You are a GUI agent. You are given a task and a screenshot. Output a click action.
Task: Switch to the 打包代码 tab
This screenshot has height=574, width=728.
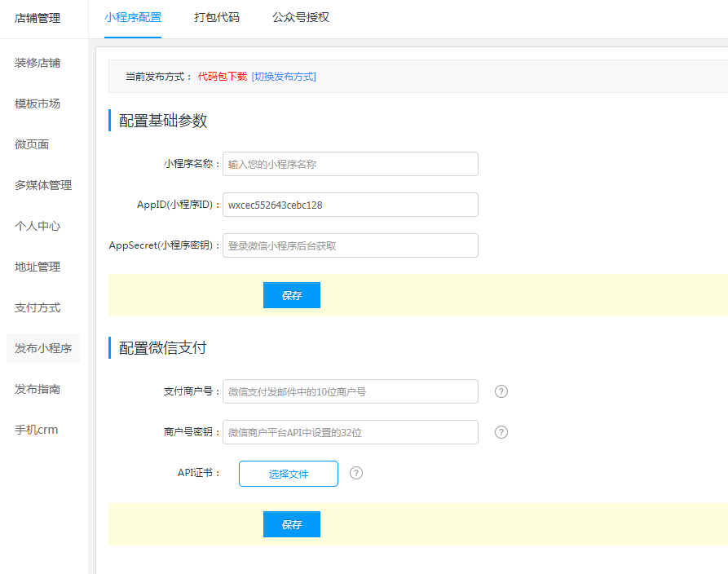(217, 17)
